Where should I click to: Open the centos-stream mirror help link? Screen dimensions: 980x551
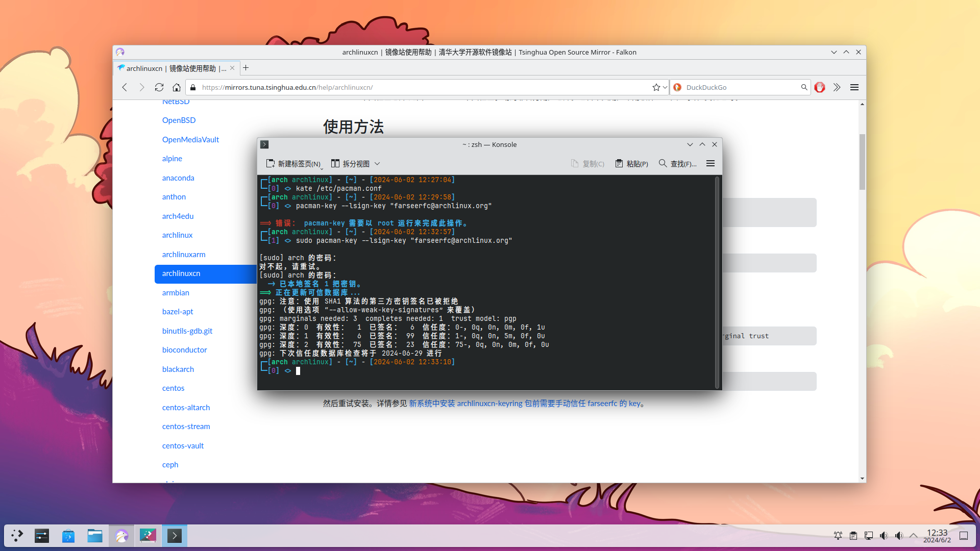tap(186, 427)
